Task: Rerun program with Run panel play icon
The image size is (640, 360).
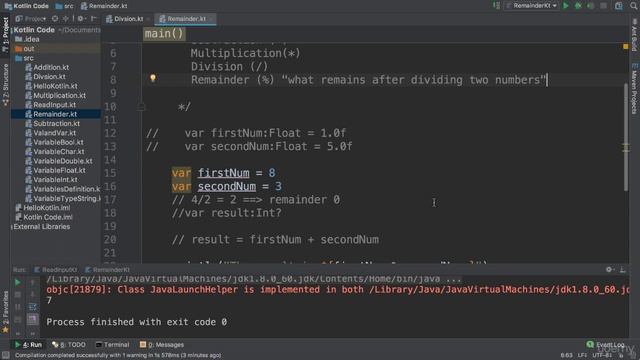Action: [x=18, y=282]
